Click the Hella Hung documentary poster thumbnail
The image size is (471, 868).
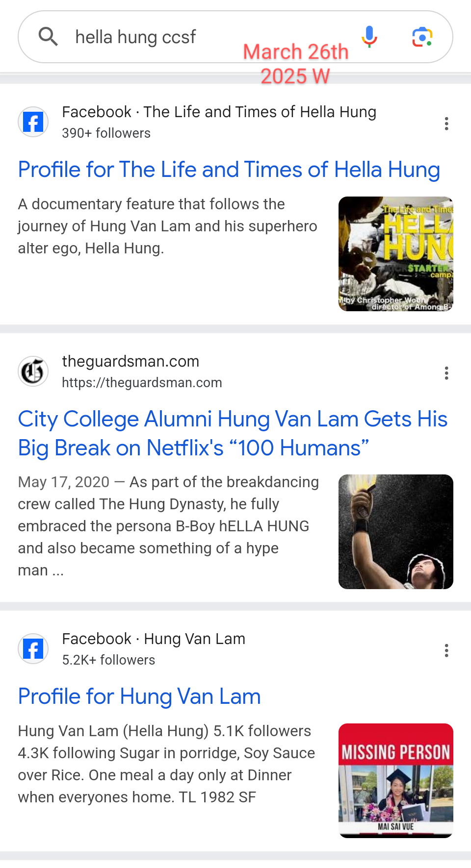pyautogui.click(x=395, y=254)
